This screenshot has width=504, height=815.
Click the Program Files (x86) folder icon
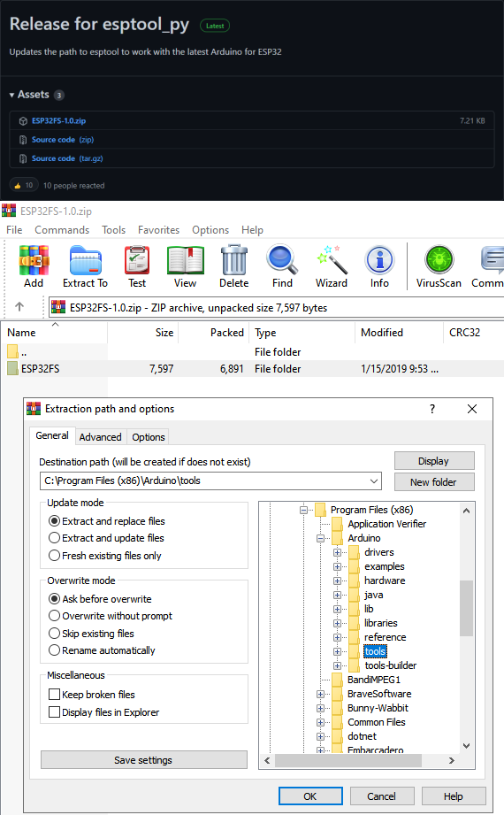pyautogui.click(x=321, y=510)
